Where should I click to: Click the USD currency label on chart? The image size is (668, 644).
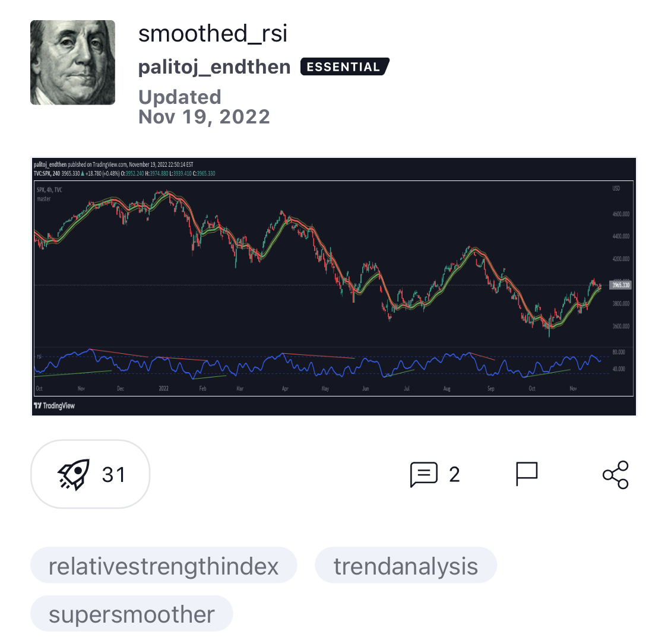coord(616,189)
